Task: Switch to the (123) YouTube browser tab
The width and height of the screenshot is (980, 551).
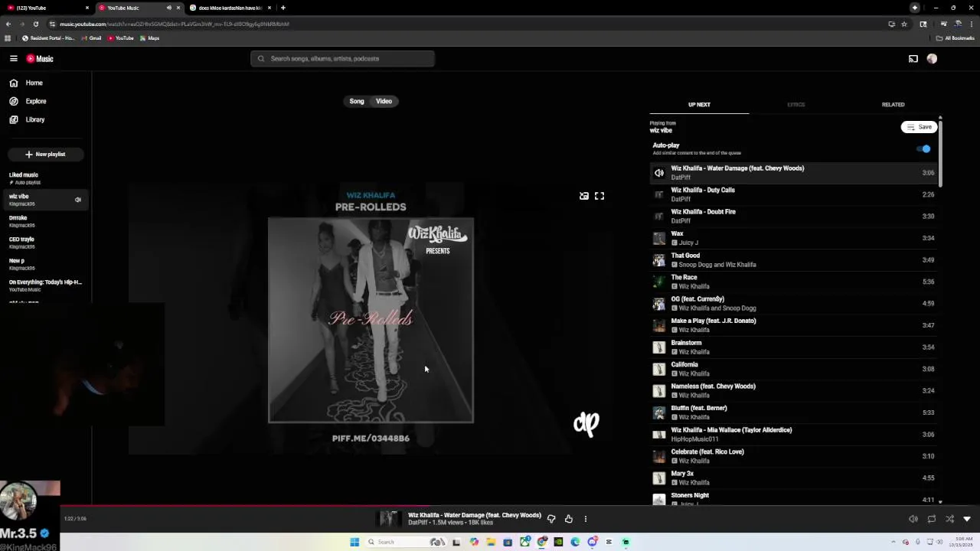Action: click(46, 8)
